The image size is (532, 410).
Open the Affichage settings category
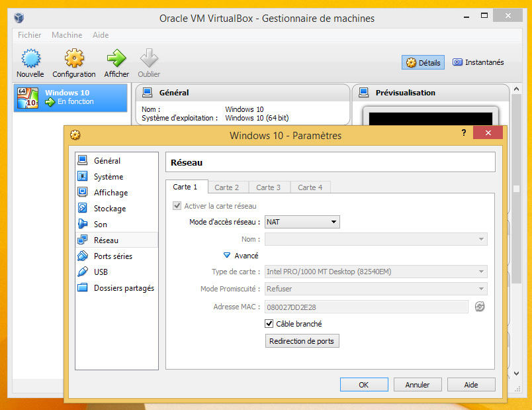111,193
